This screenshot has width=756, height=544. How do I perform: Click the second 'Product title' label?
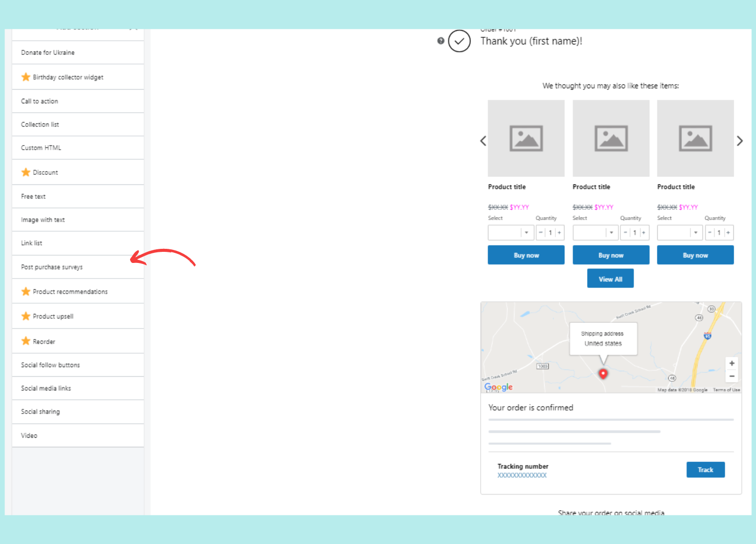click(x=592, y=187)
